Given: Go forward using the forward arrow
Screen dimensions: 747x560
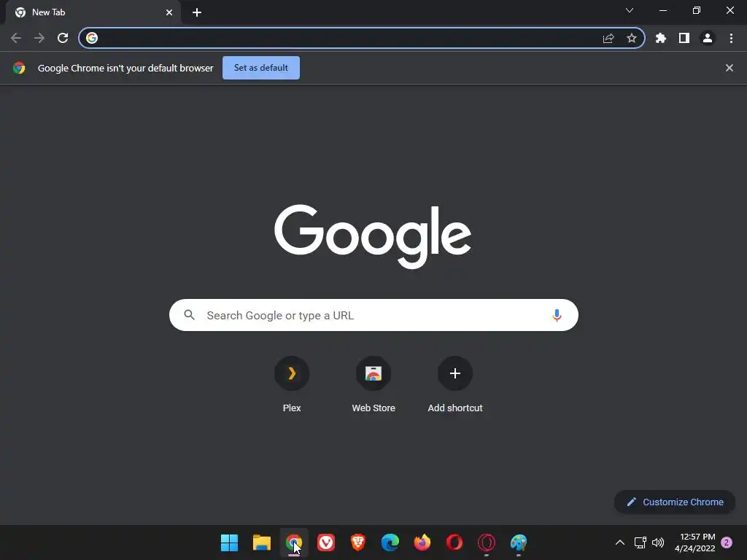Looking at the screenshot, I should (39, 38).
